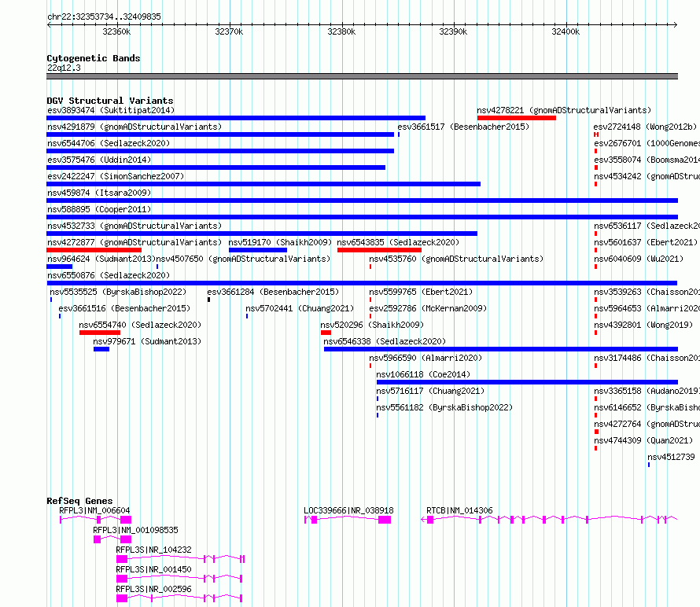
Task: Click the nsv4272877 (gnomADStructuralVariants) label
Action: pos(134,242)
